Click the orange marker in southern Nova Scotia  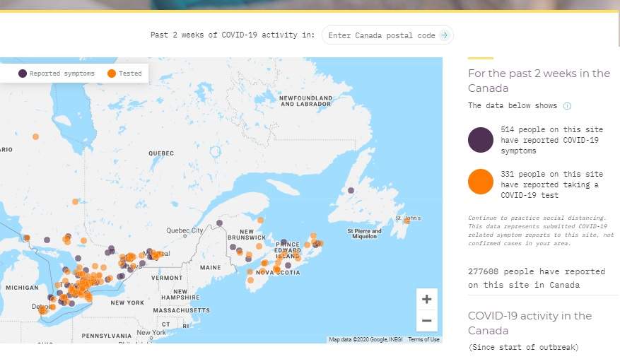[250, 280]
